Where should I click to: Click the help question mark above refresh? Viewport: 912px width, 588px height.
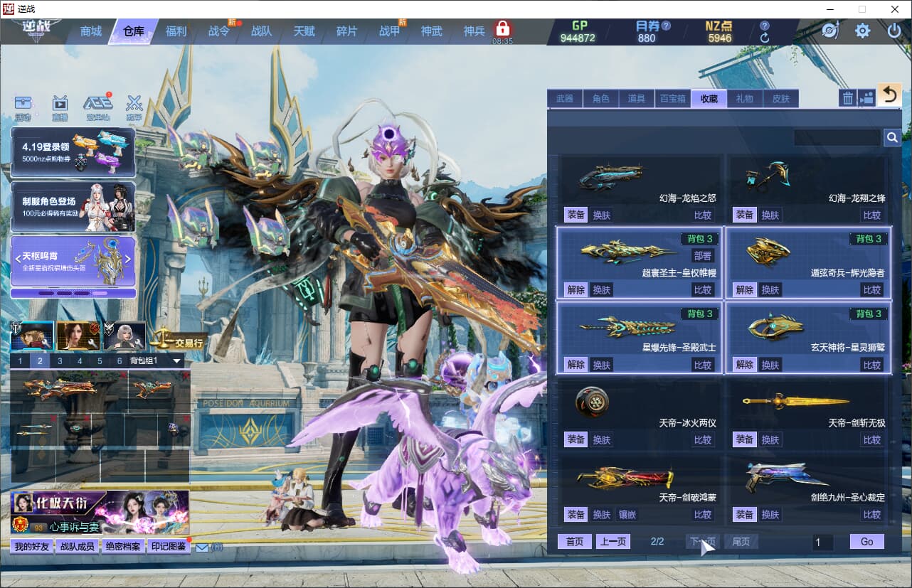click(765, 26)
